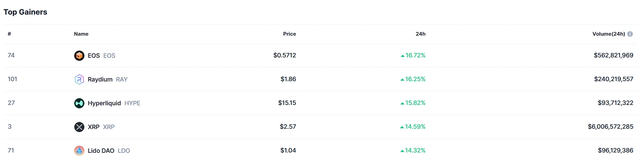Click the XRP volume $6,006,572,285
The height and width of the screenshot is (162, 644).
click(x=611, y=127)
